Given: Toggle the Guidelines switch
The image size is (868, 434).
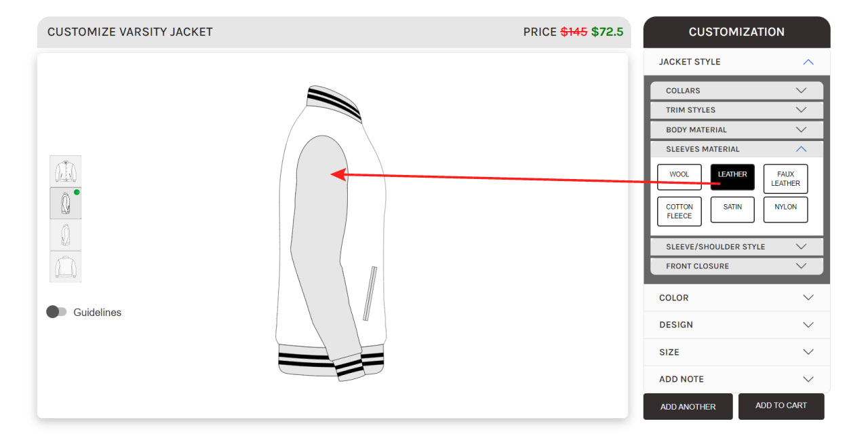Looking at the screenshot, I should click(56, 312).
